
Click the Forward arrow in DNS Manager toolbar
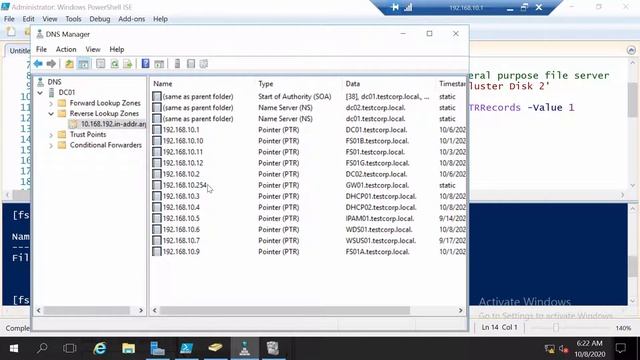point(51,64)
